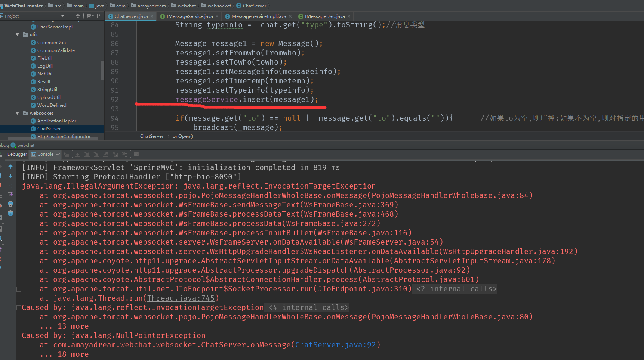Navigate up the stack trace with blue arrow
Image resolution: width=644 pixels, height=360 pixels.
[x=10, y=167]
